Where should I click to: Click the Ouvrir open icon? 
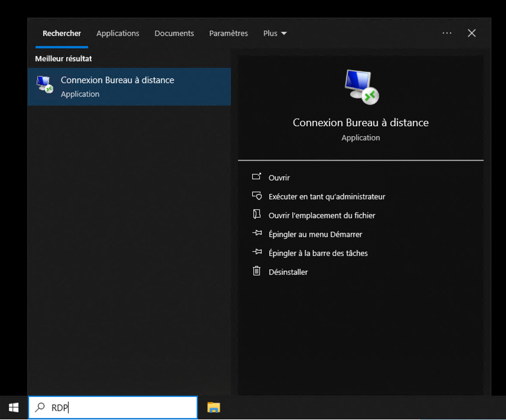(257, 176)
